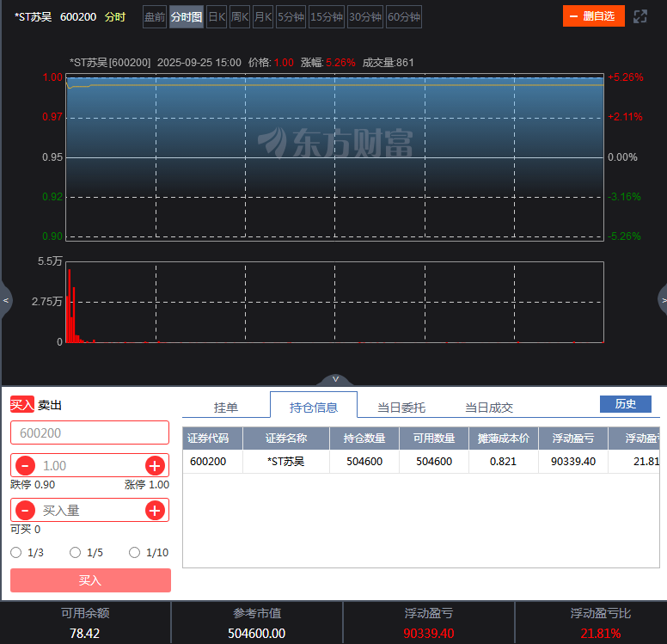Expand the right side panel arrow
667x644 pixels.
point(663,301)
